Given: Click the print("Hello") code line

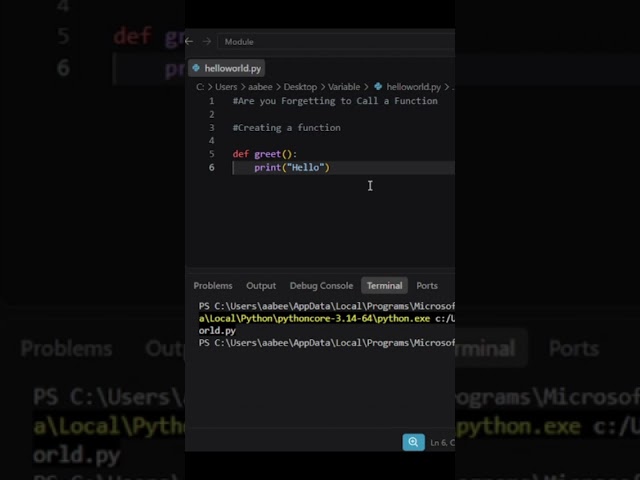Looking at the screenshot, I should pyautogui.click(x=291, y=167).
